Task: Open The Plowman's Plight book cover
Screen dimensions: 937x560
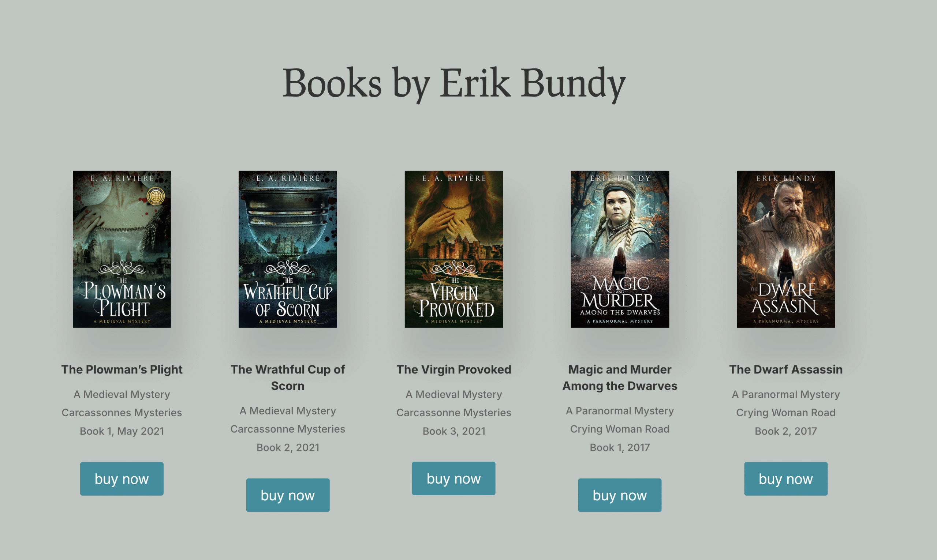Action: pyautogui.click(x=122, y=249)
